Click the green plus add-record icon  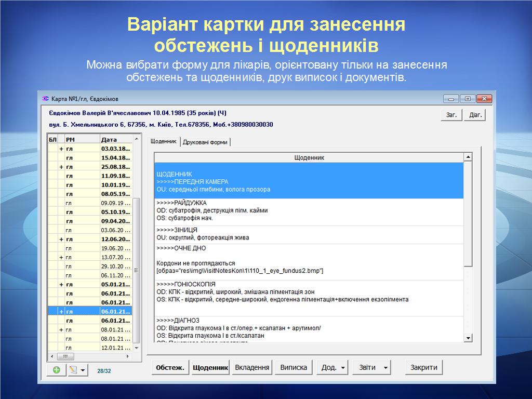point(56,370)
